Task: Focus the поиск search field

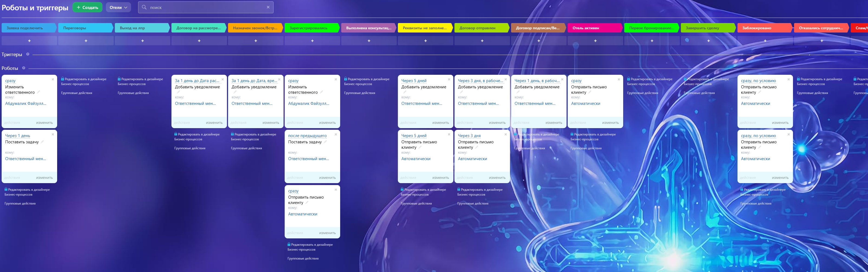Action: pos(206,7)
